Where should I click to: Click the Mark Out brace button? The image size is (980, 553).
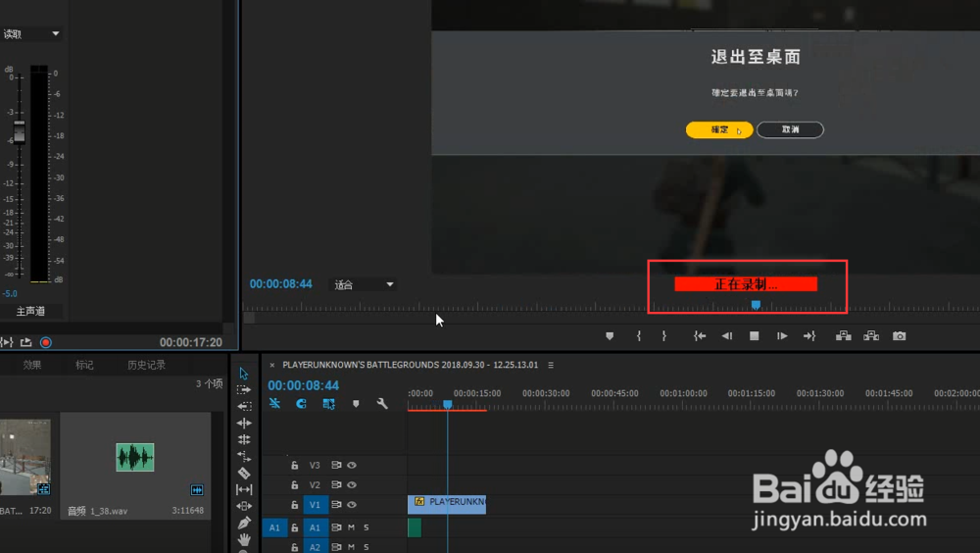point(663,336)
